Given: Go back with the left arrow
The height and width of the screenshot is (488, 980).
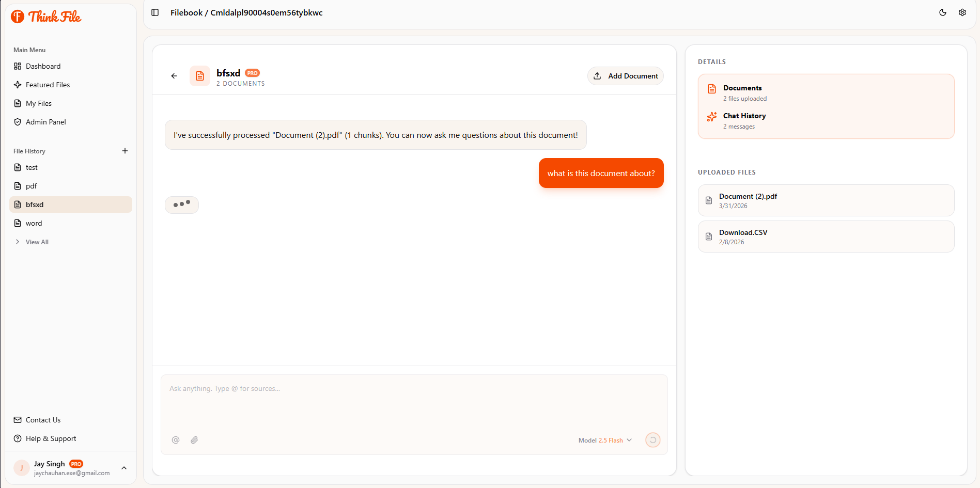Looking at the screenshot, I should [174, 76].
